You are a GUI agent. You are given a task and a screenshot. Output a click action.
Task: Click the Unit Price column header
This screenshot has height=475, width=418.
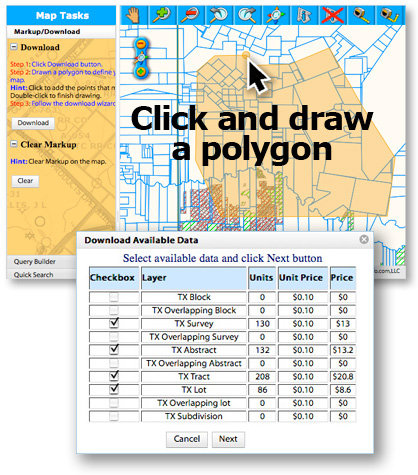[303, 278]
